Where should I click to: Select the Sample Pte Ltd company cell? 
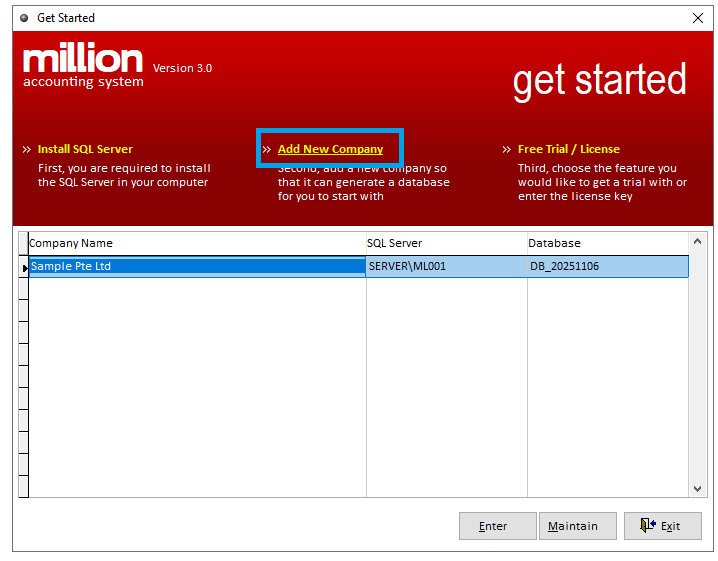197,266
